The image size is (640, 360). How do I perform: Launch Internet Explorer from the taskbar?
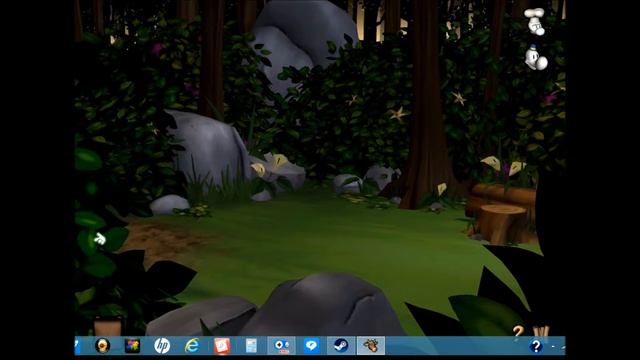[x=192, y=346]
